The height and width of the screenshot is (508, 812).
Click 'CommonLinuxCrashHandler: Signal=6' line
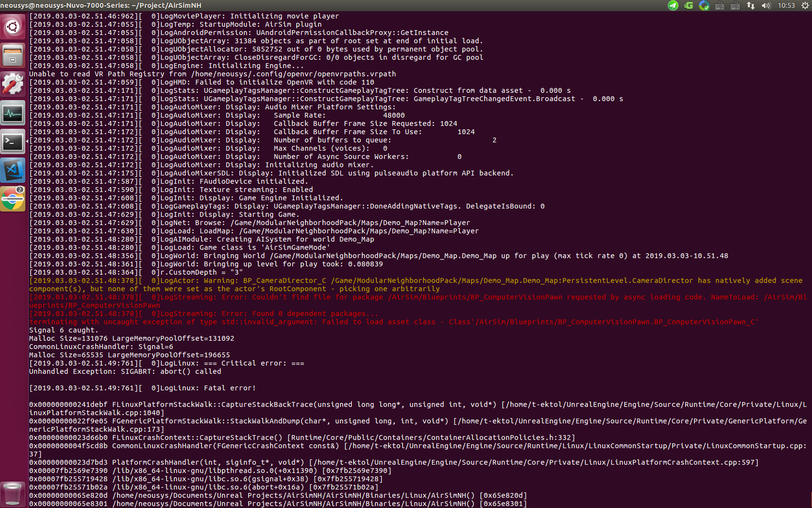pos(101,347)
